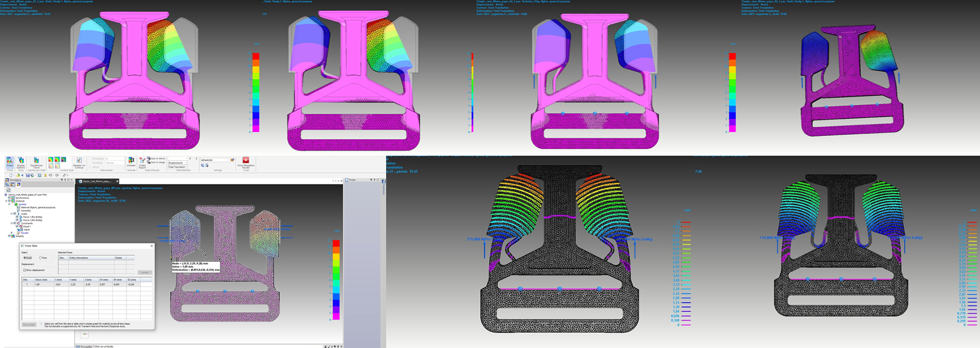The image size is (980, 348).
Task: Open second tab icon in Simulation pane
Action: coord(13,184)
